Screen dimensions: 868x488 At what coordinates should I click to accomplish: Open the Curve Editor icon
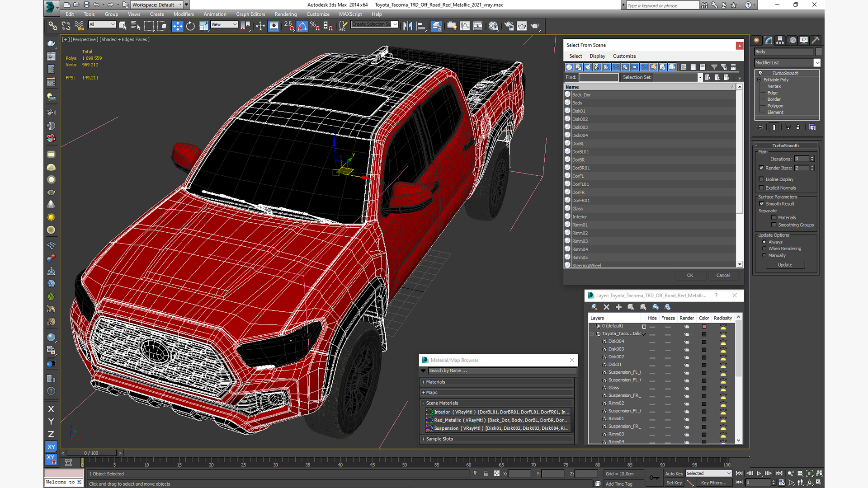tap(465, 26)
